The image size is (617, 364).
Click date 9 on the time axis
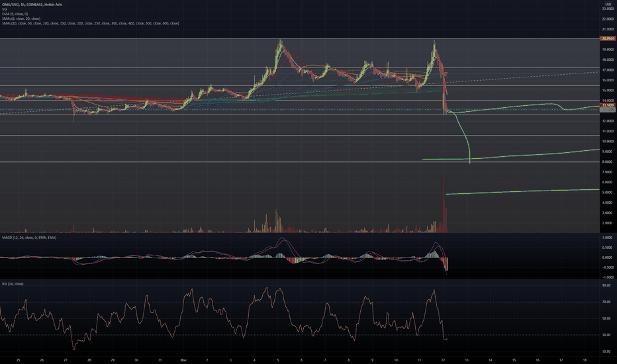click(x=372, y=360)
